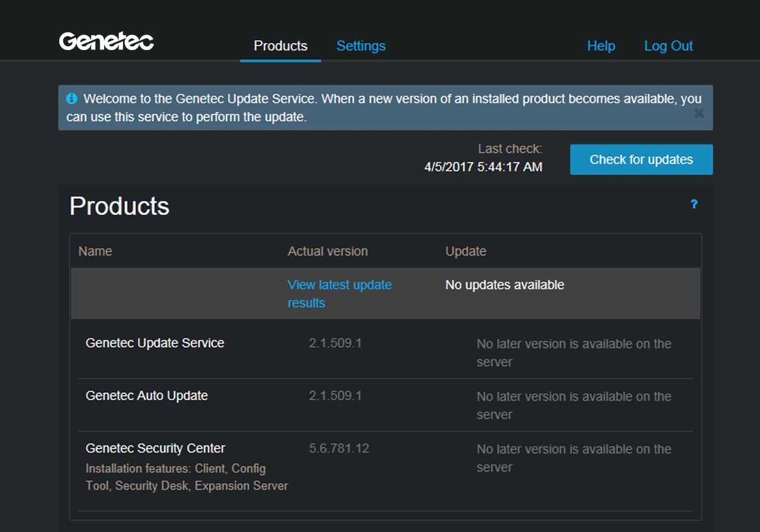The image size is (760, 532).
Task: Click Log Out
Action: 668,46
